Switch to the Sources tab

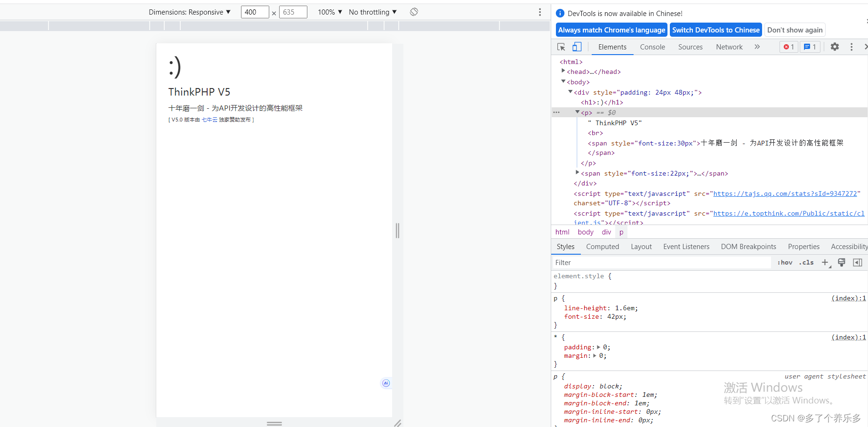690,47
